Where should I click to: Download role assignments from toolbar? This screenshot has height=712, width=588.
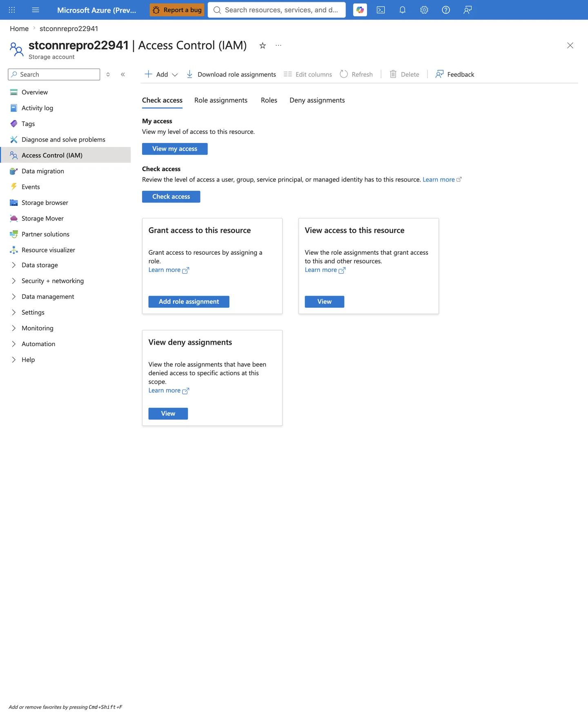point(231,74)
